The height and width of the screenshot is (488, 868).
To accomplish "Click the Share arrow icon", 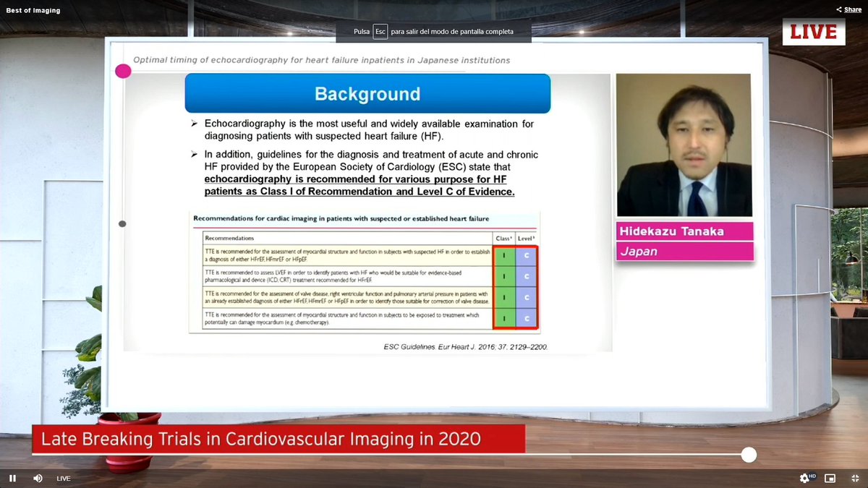I will pyautogui.click(x=841, y=9).
